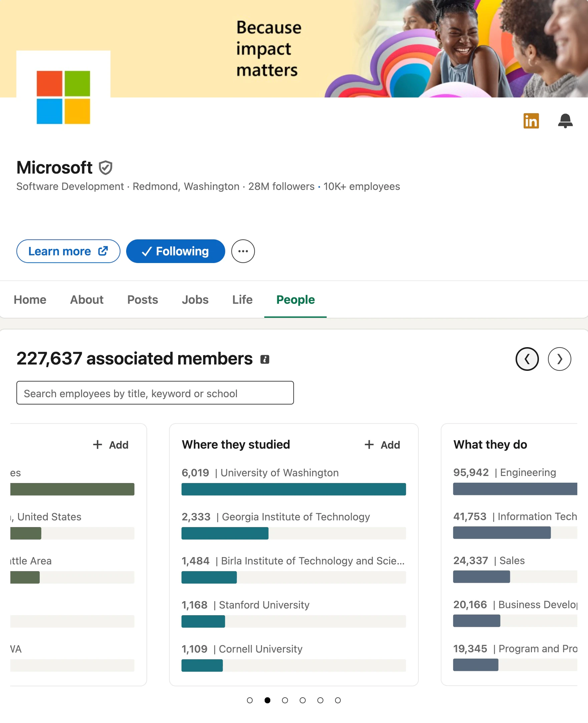Click the info icon beside associated members
Screen dimensions: 588x723
pos(265,359)
